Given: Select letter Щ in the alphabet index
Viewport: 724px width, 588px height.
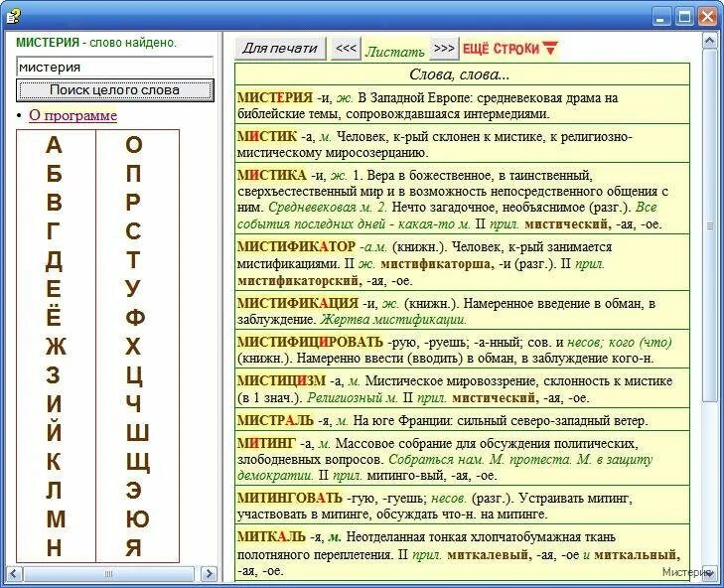Looking at the screenshot, I should (x=138, y=463).
